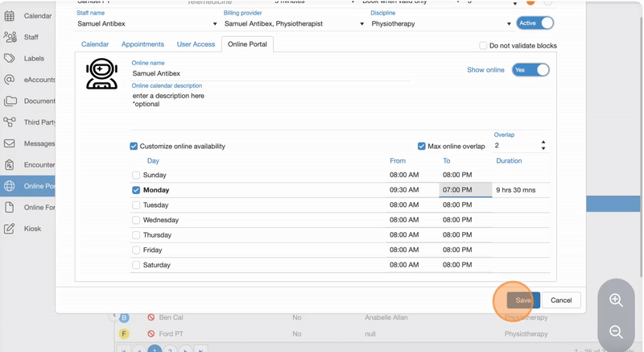This screenshot has height=352, width=644.
Task: Click the zoom out magnifier icon
Action: (616, 332)
